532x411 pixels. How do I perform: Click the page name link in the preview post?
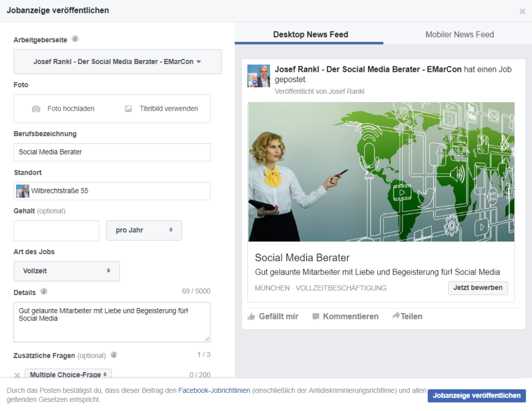coord(368,69)
